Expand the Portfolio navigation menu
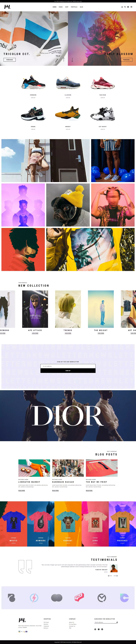 tap(74, 7)
